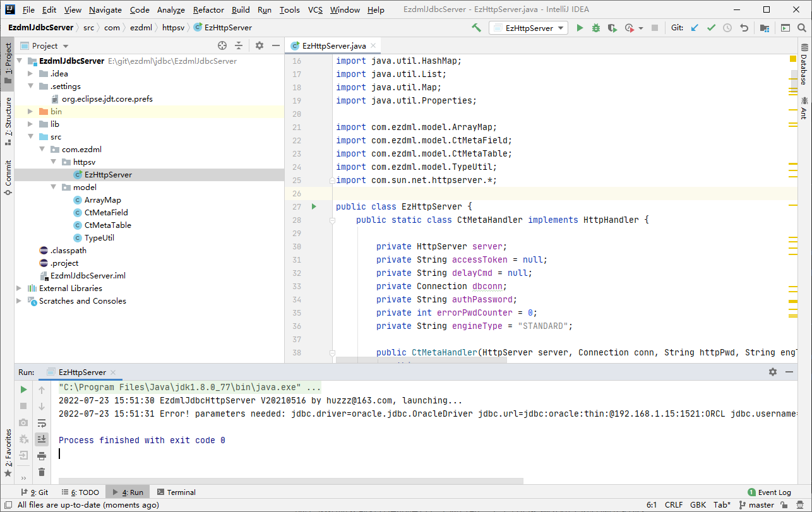Run EzHttpServer with the green play icon
Viewport: 812px width, 512px height.
coord(580,28)
